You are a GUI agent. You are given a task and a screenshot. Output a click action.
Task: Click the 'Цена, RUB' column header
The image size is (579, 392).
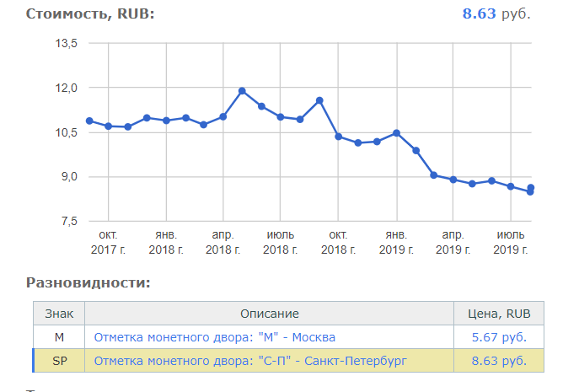pyautogui.click(x=499, y=314)
